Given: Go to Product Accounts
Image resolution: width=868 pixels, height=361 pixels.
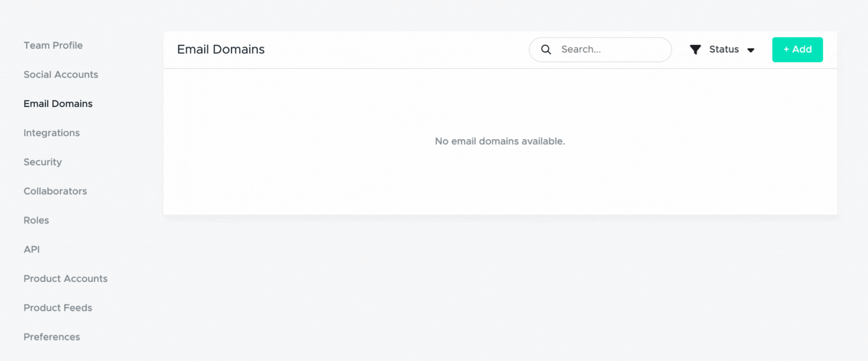Looking at the screenshot, I should (x=66, y=279).
